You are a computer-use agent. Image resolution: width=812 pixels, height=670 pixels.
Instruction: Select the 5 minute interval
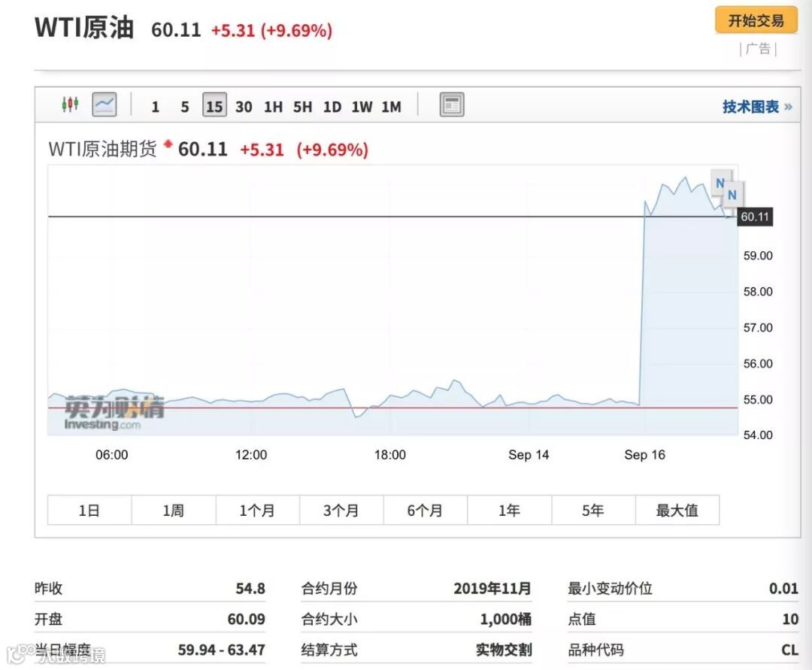[185, 107]
